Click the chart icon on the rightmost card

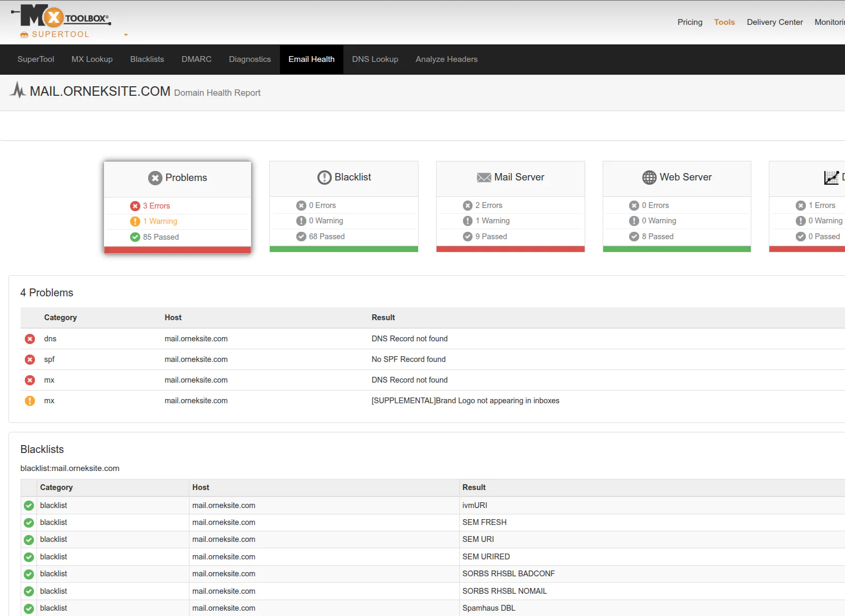pyautogui.click(x=832, y=177)
